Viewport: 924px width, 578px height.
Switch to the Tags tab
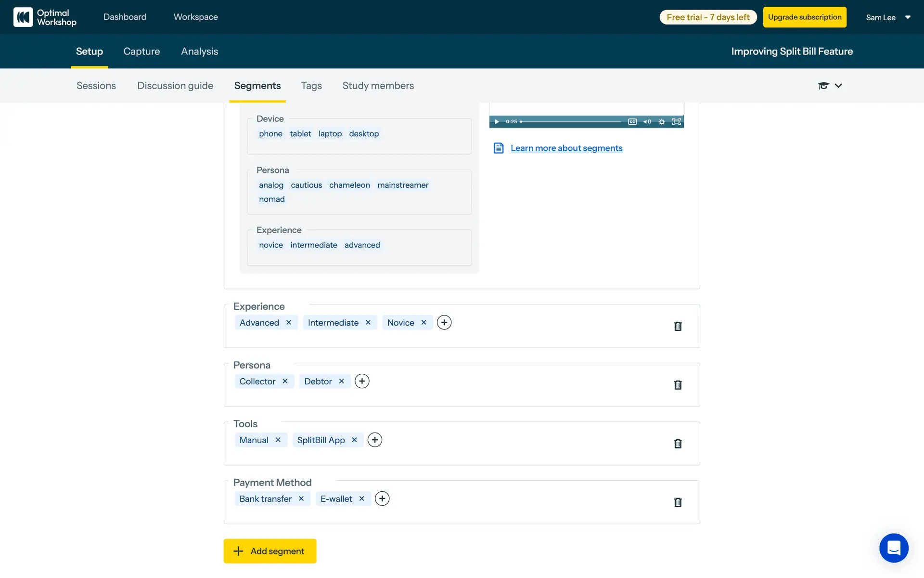311,86
